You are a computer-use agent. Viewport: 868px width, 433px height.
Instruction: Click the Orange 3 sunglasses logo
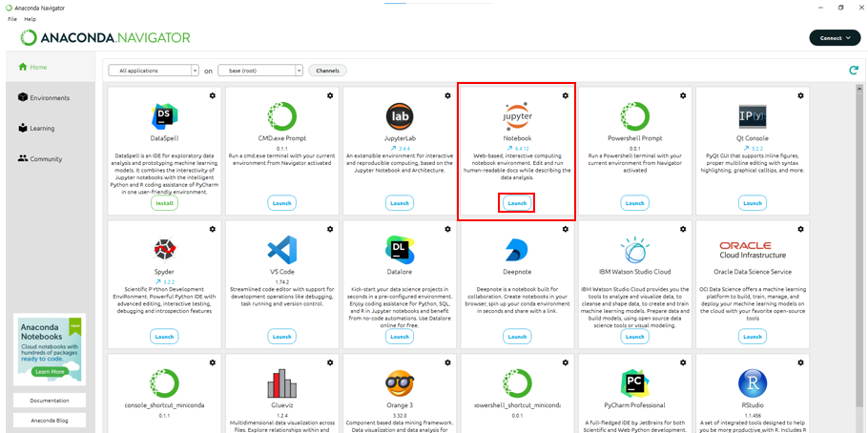(400, 383)
